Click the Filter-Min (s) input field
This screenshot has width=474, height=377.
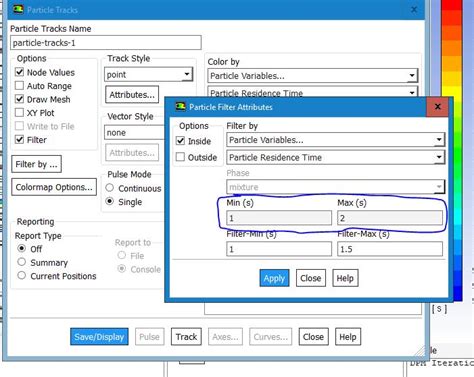[x=279, y=249]
